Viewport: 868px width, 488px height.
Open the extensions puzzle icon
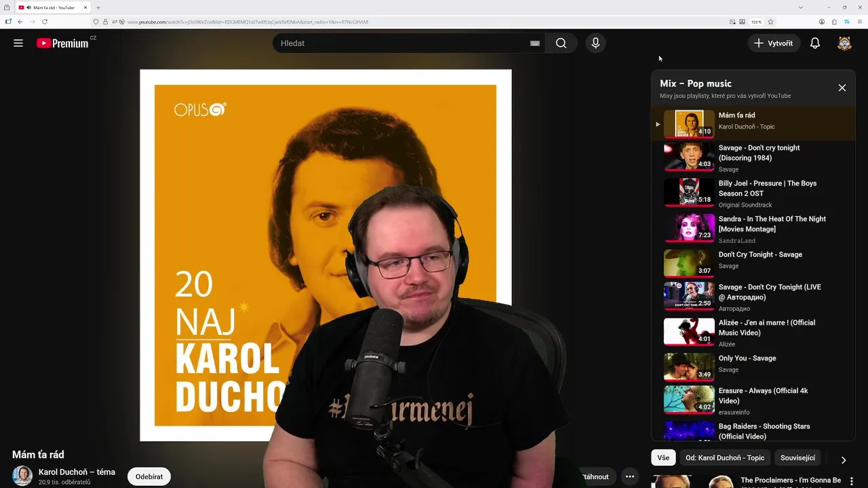834,22
